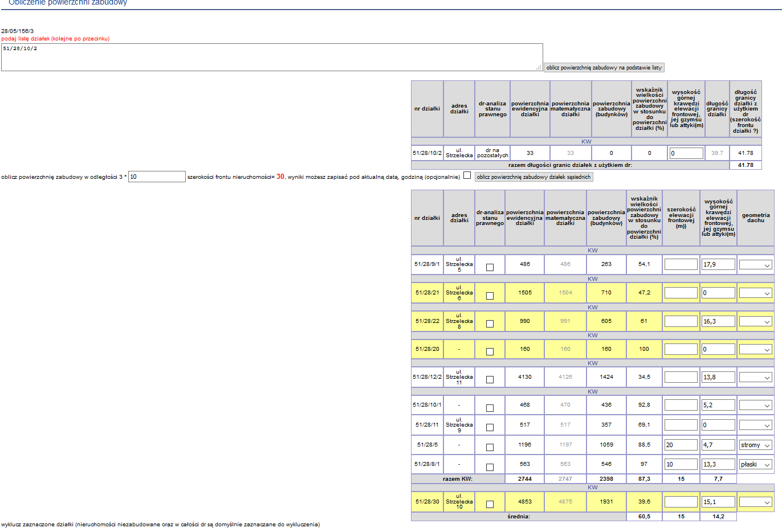Select the checkbox for plot 51/28/12/2
782x532 pixels.
tap(490, 379)
